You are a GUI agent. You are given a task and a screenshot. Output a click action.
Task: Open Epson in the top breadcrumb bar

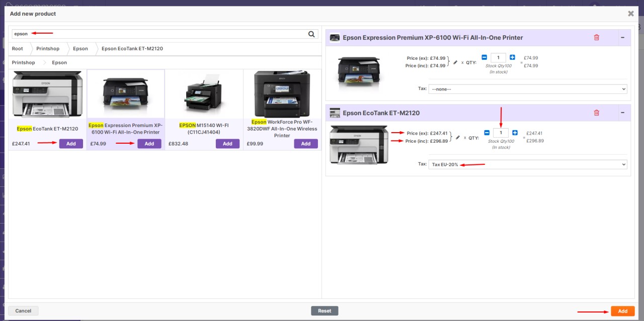80,49
